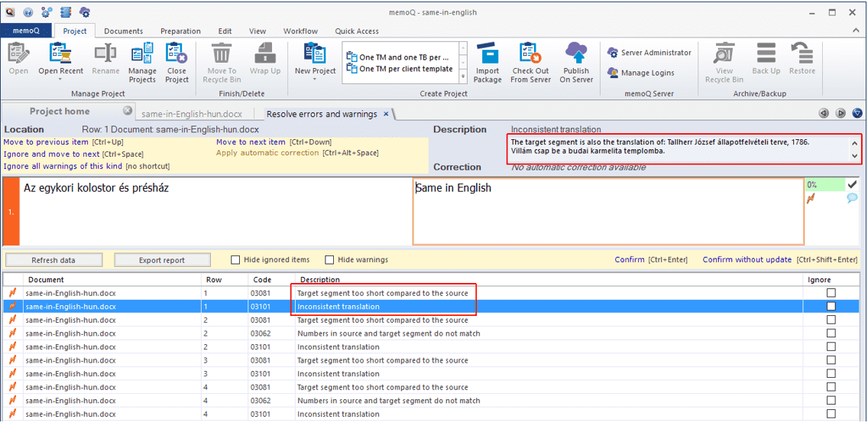
Task: Click Move To Recycle Bin icon
Action: click(222, 54)
